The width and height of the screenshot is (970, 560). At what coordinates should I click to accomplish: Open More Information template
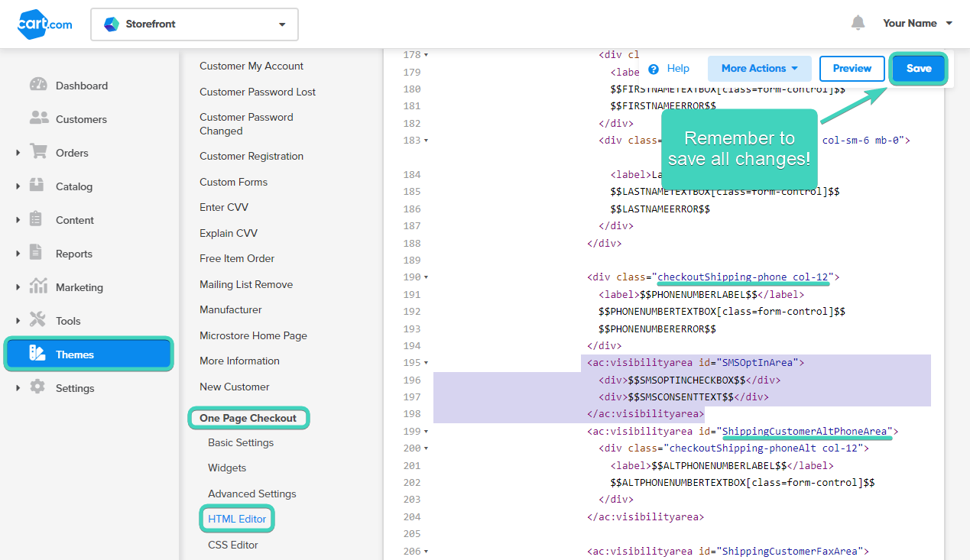239,361
